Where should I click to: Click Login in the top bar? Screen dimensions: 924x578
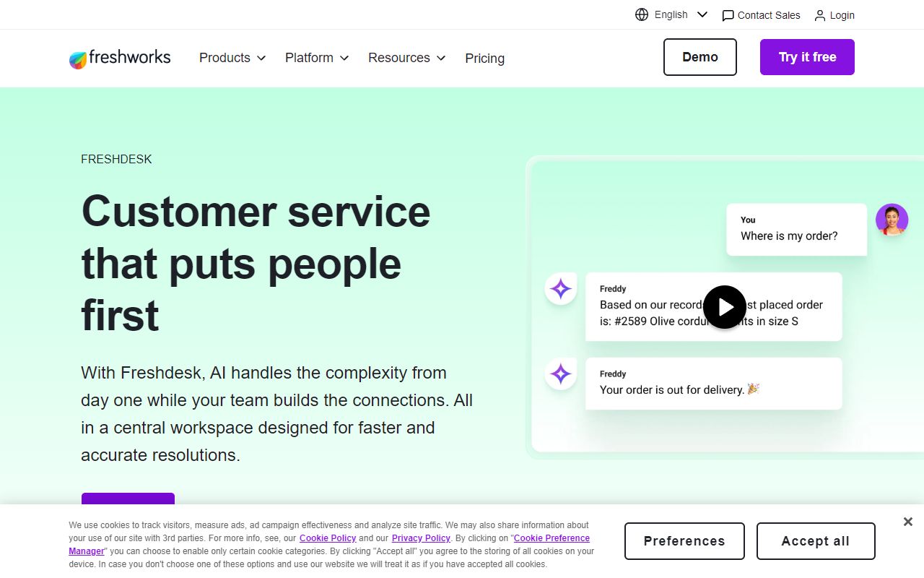pos(842,14)
